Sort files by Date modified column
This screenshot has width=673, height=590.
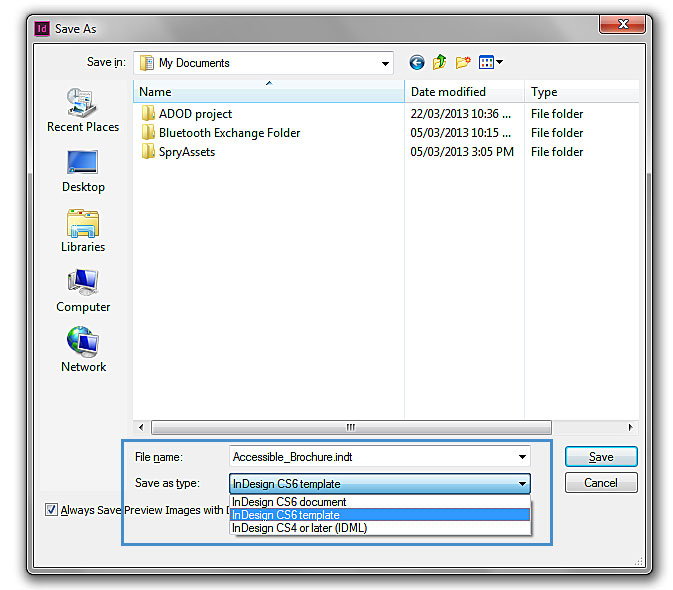448,92
